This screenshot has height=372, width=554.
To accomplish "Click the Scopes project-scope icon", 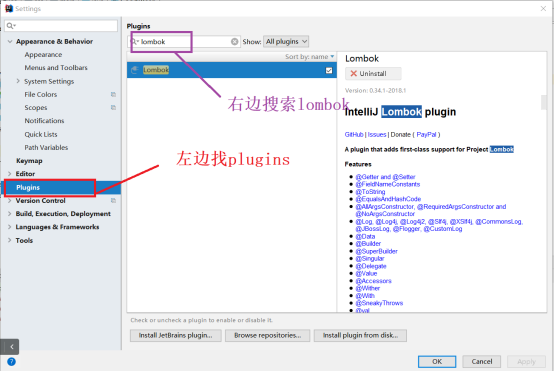I will [x=113, y=107].
